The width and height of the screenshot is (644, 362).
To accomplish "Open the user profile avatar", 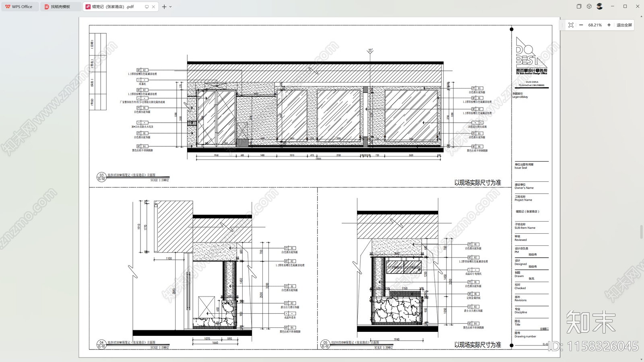I will (600, 6).
